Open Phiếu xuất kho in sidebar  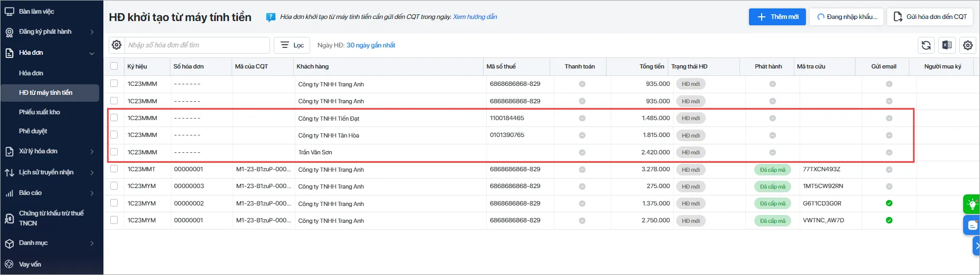[40, 112]
